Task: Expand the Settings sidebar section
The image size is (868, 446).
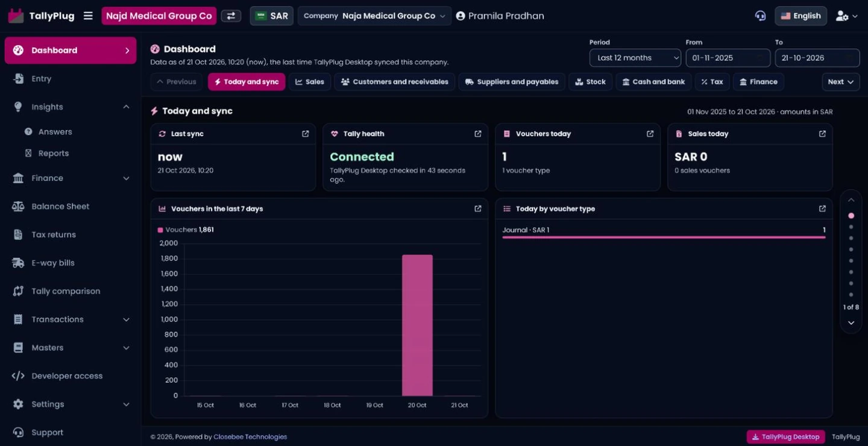Action: point(71,404)
